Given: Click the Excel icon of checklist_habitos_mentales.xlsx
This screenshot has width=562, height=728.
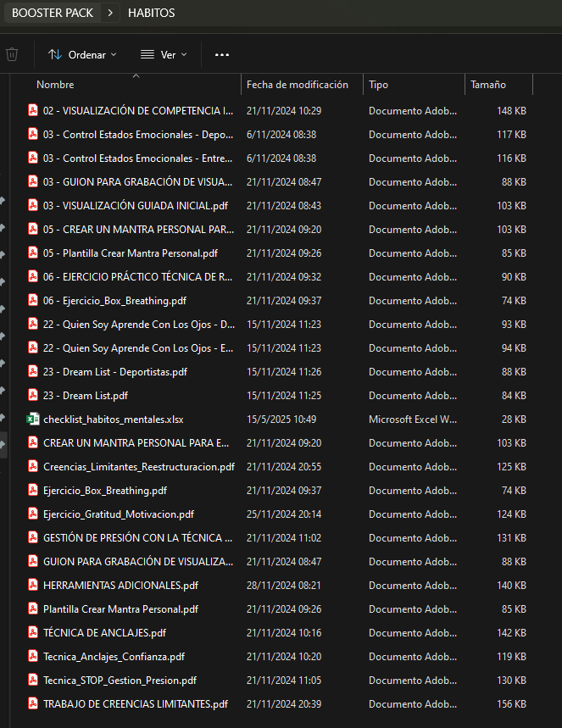Looking at the screenshot, I should [x=33, y=420].
